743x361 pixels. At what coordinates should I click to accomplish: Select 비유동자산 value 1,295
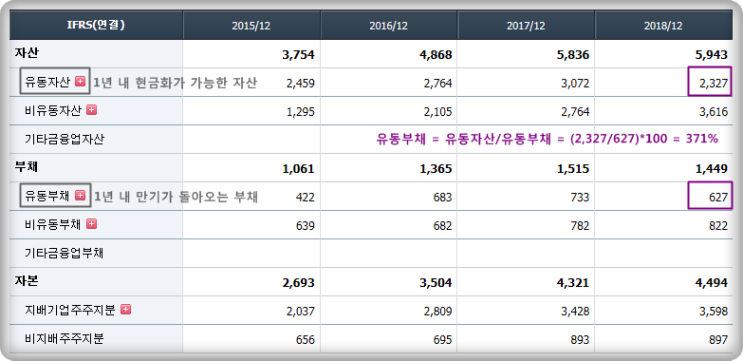click(300, 112)
